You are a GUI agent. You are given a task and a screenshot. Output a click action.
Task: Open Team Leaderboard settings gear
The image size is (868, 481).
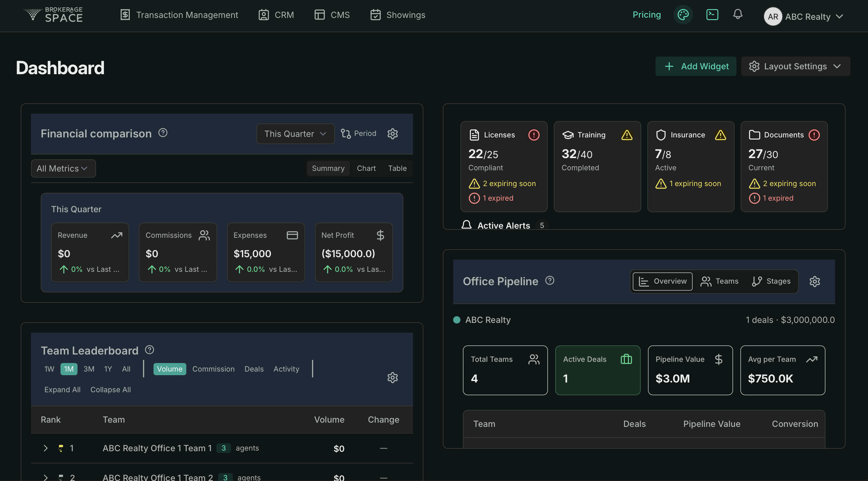[393, 378]
